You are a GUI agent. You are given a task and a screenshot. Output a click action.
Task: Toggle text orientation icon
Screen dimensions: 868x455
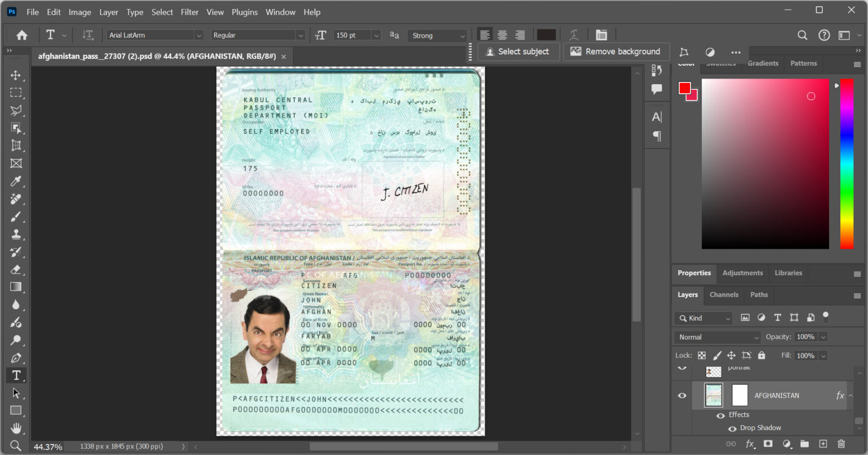[x=88, y=35]
